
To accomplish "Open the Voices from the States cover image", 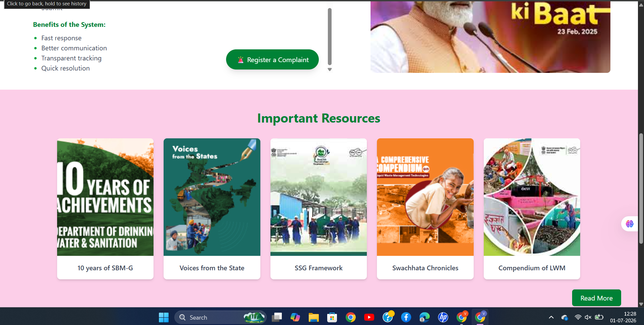I will [x=212, y=197].
